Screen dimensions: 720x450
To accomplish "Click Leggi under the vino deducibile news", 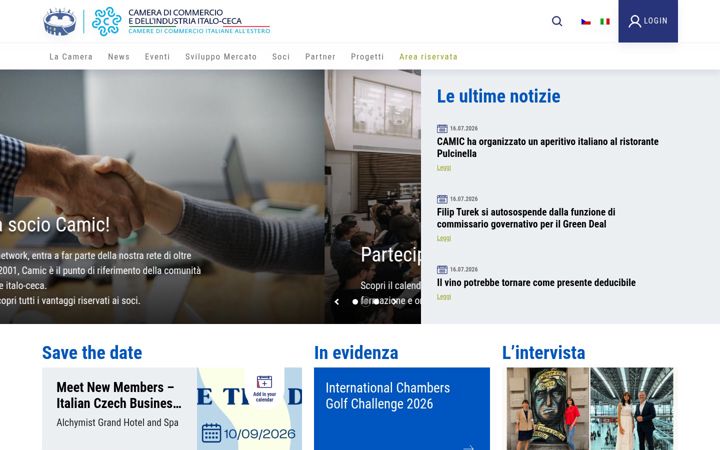I will click(x=444, y=297).
